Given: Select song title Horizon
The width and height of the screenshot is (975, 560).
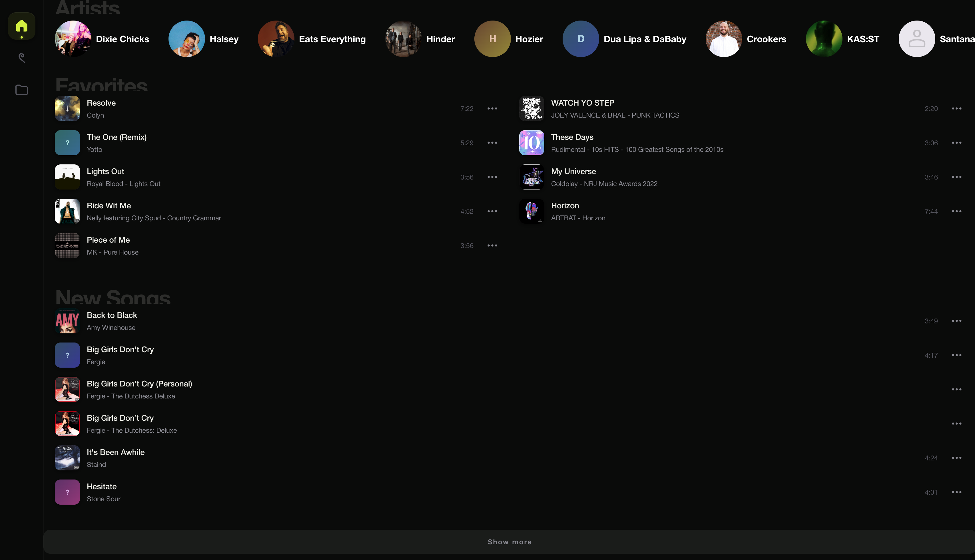Looking at the screenshot, I should 565,206.
